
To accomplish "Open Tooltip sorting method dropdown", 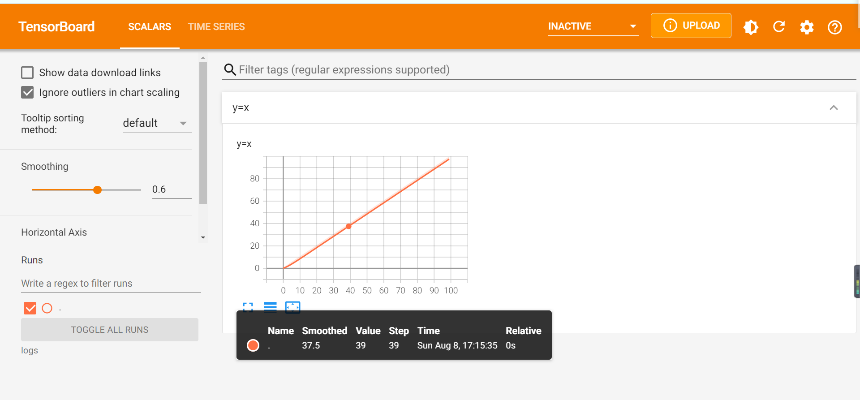I will pyautogui.click(x=155, y=124).
